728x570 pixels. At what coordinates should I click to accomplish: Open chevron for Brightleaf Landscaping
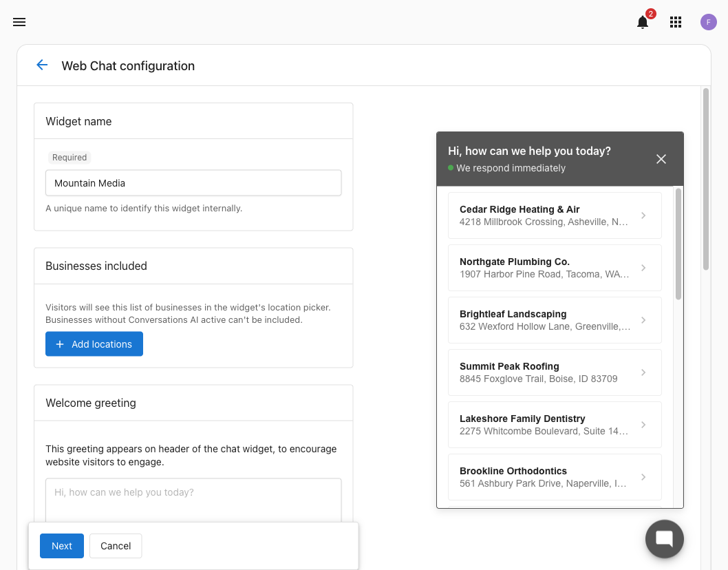coord(643,320)
